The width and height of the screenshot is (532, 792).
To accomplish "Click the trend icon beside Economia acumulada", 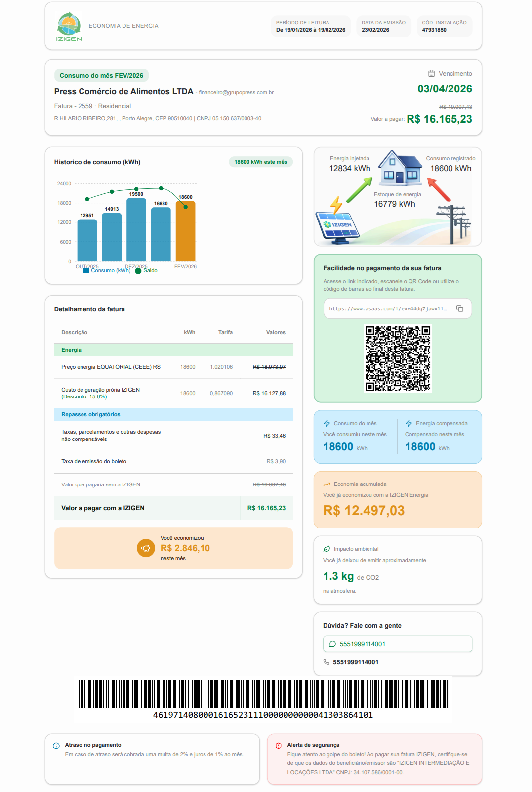I will point(327,484).
